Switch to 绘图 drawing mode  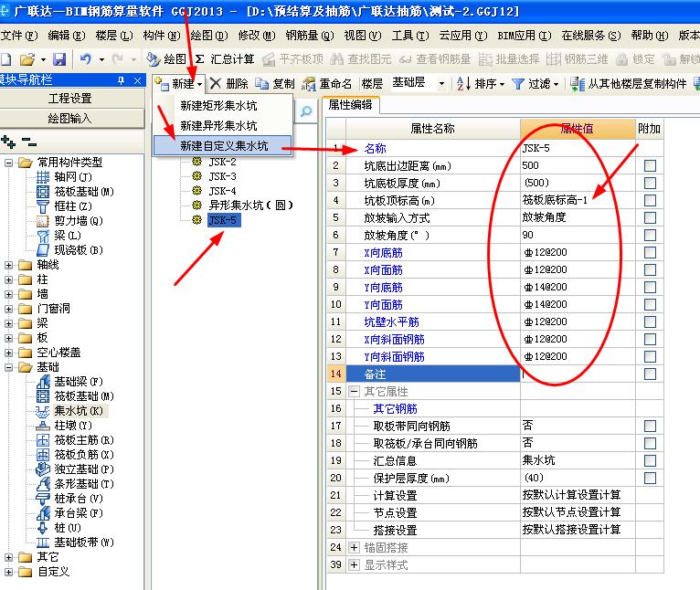click(166, 59)
